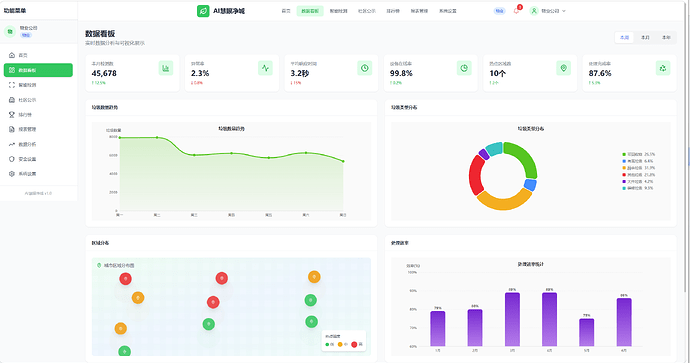
Task: Toggle the green legend entry of donut chart
Action: pos(639,154)
